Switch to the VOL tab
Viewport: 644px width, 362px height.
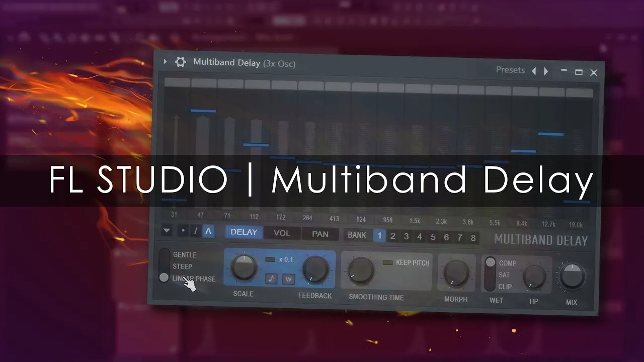(282, 233)
